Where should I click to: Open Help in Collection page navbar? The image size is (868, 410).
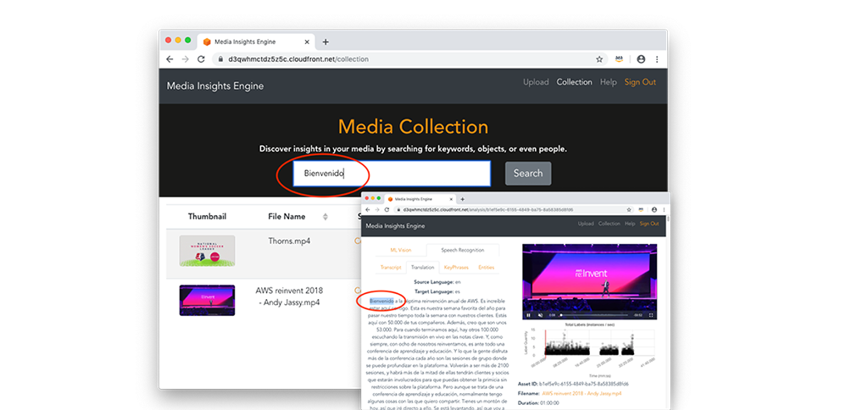coord(608,82)
